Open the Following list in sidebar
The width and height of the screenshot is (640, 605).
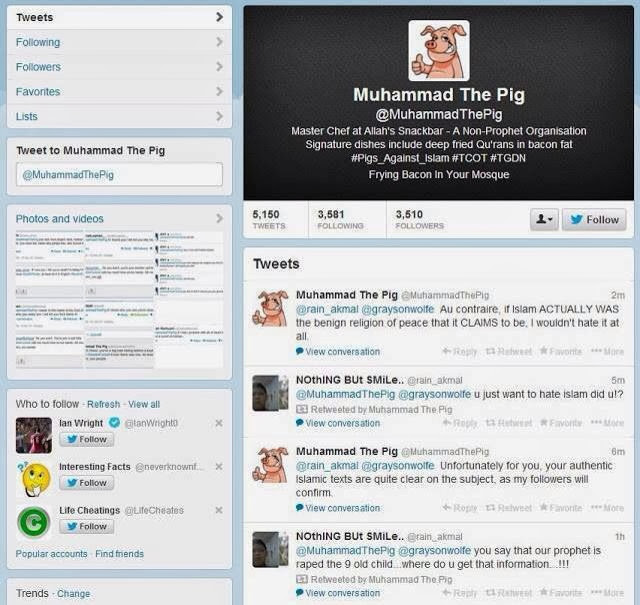pos(119,42)
